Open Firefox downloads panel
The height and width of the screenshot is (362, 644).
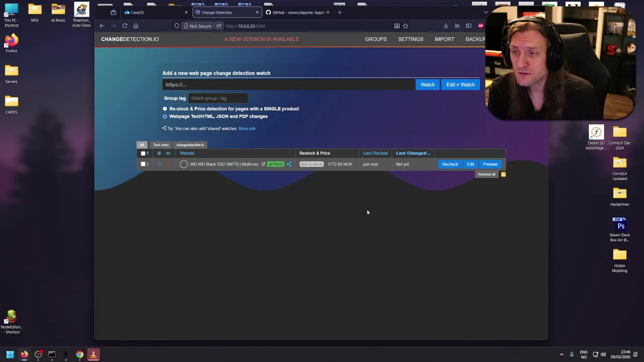446,26
